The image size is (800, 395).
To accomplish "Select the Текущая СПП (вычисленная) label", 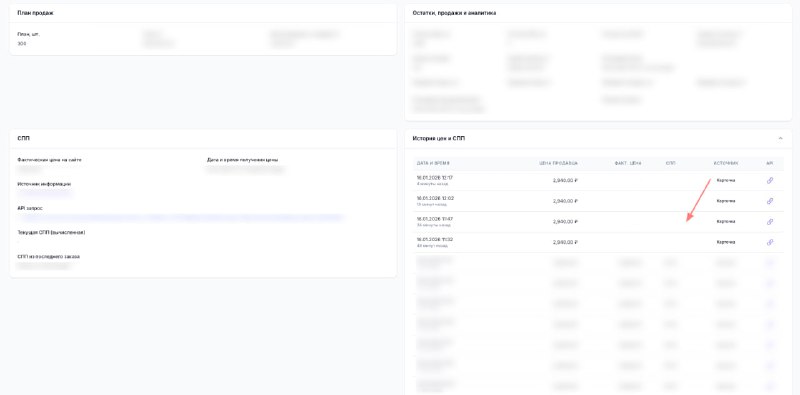I will pyautogui.click(x=51, y=232).
